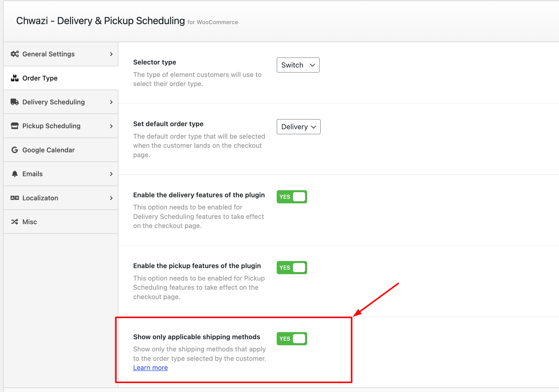The width and height of the screenshot is (559, 392).
Task: Click the General Settings gears icon
Action: pyautogui.click(x=15, y=54)
